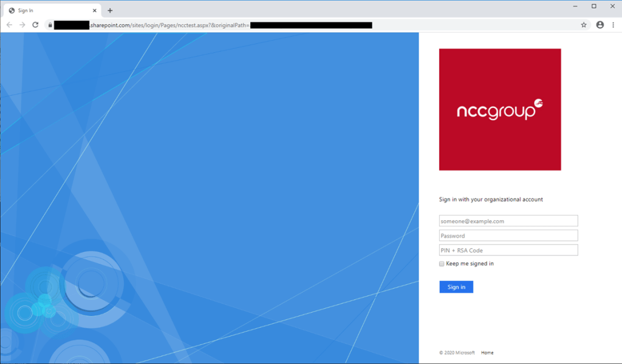Open the Home link in the footer

point(487,352)
